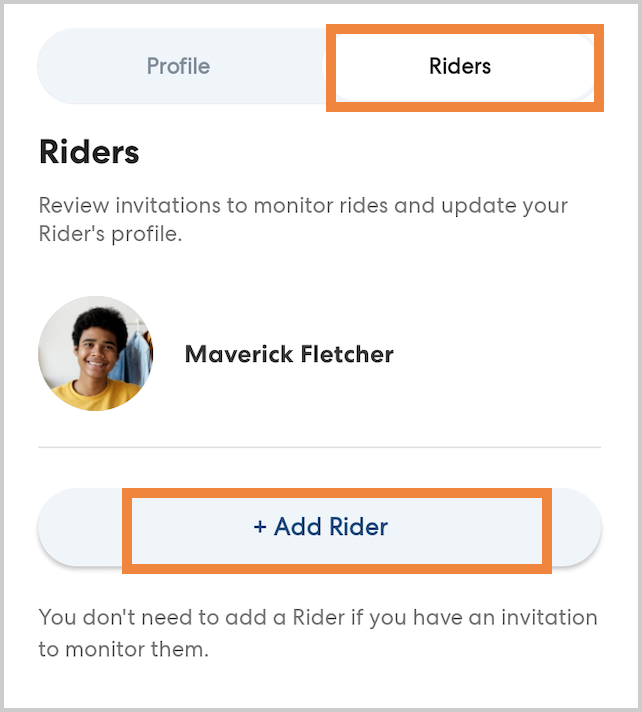Open the Maverick Fletcher rider name
Image resolution: width=642 pixels, height=712 pixels.
(289, 354)
